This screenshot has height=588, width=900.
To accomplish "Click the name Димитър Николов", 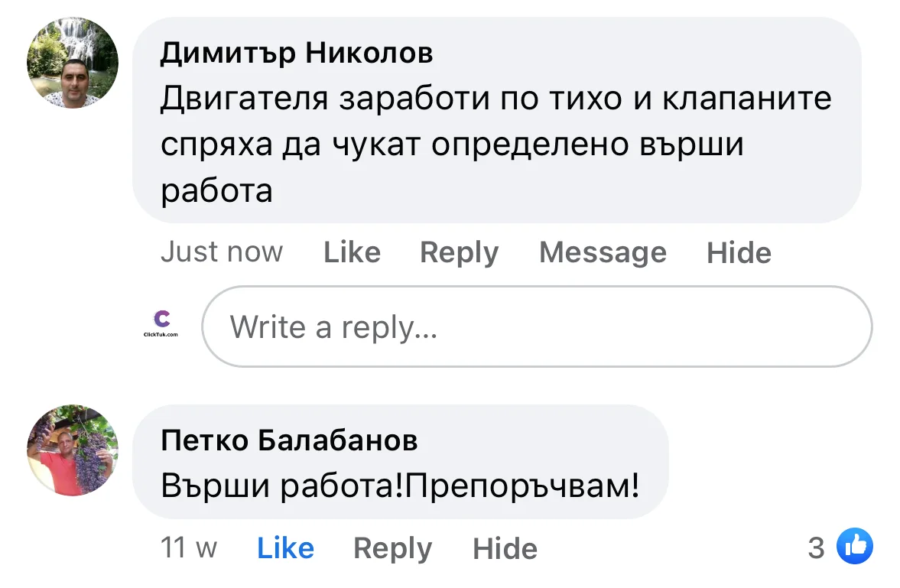I will click(x=297, y=54).
